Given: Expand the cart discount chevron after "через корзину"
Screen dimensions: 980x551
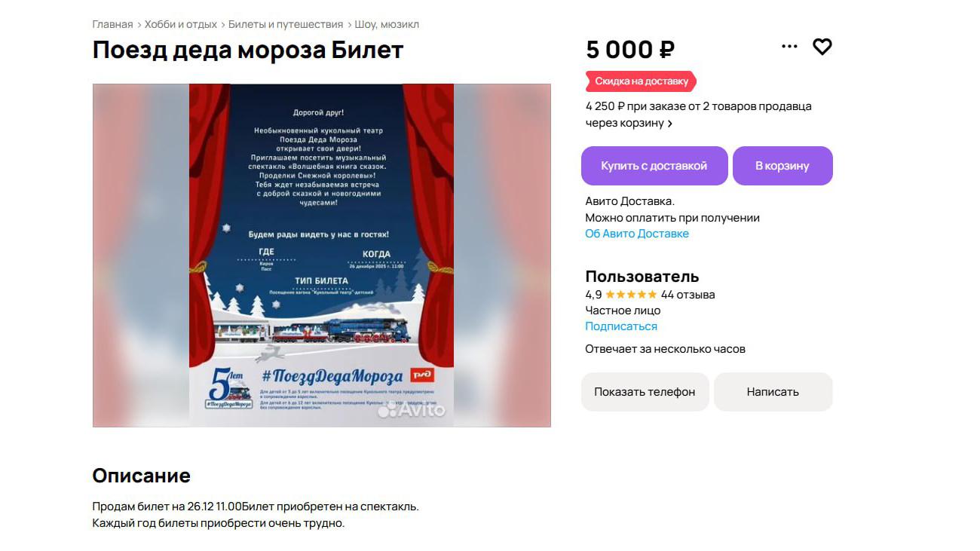Looking at the screenshot, I should pyautogui.click(x=669, y=124).
